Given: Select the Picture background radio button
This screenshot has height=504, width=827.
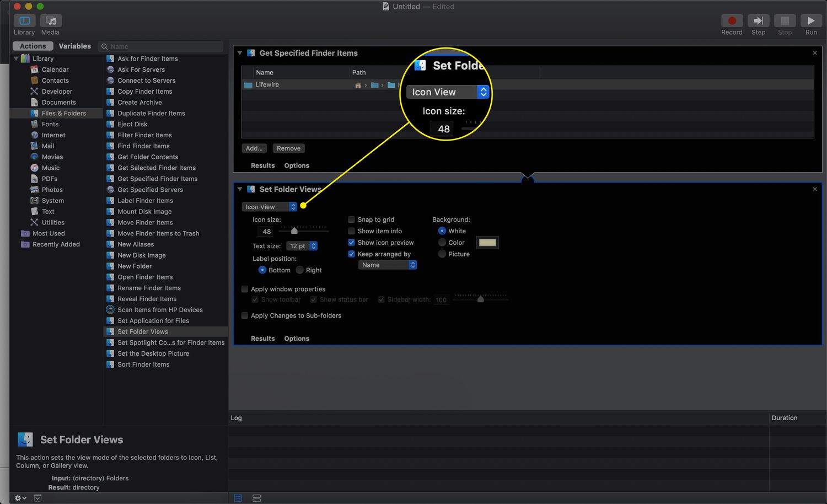Looking at the screenshot, I should click(x=442, y=254).
